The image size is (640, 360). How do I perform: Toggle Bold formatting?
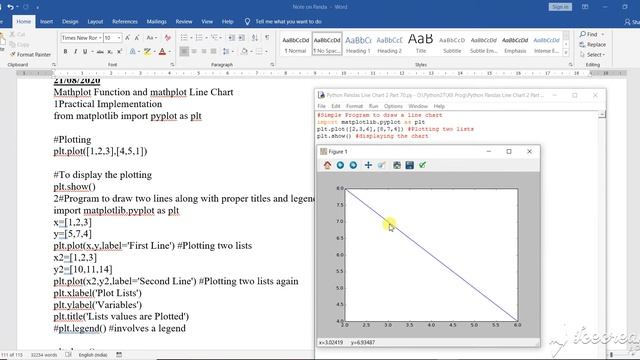coord(65,51)
